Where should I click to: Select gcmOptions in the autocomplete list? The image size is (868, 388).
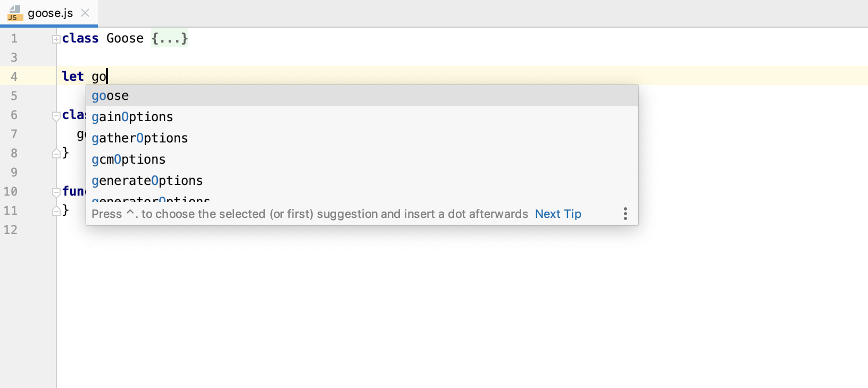coord(128,159)
